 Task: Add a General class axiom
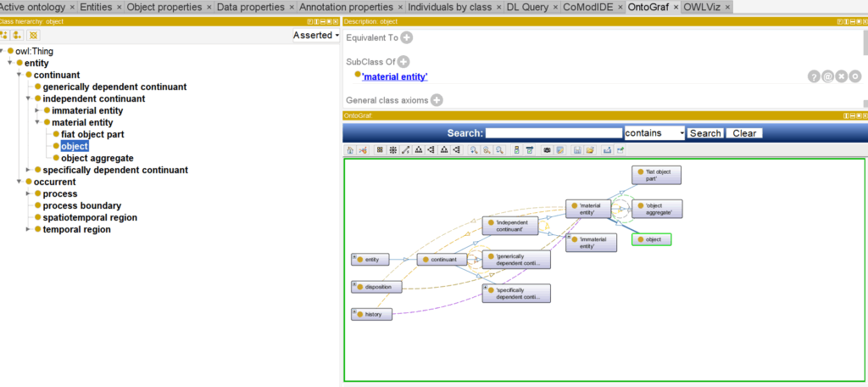point(437,100)
